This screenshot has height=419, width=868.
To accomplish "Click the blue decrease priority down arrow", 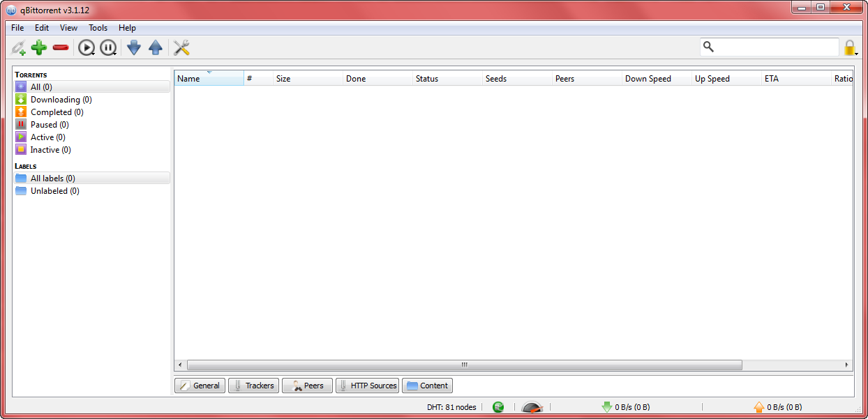I will (x=133, y=47).
